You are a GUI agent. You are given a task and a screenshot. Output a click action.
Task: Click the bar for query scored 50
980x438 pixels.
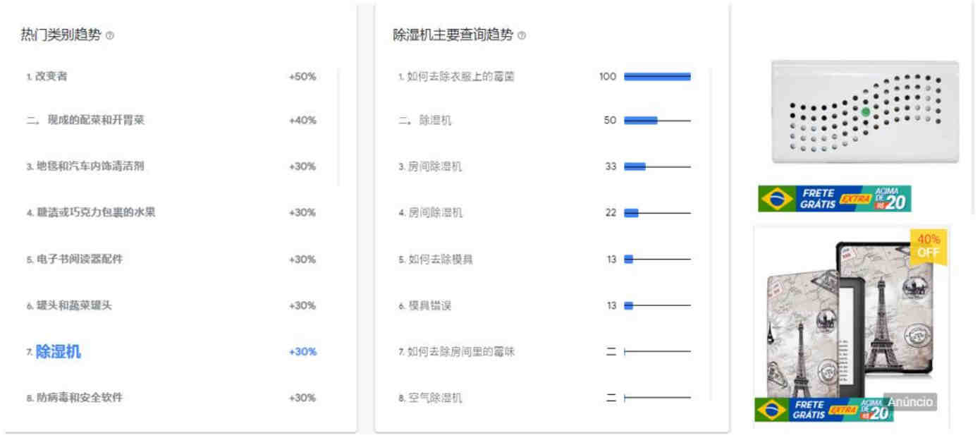click(657, 121)
